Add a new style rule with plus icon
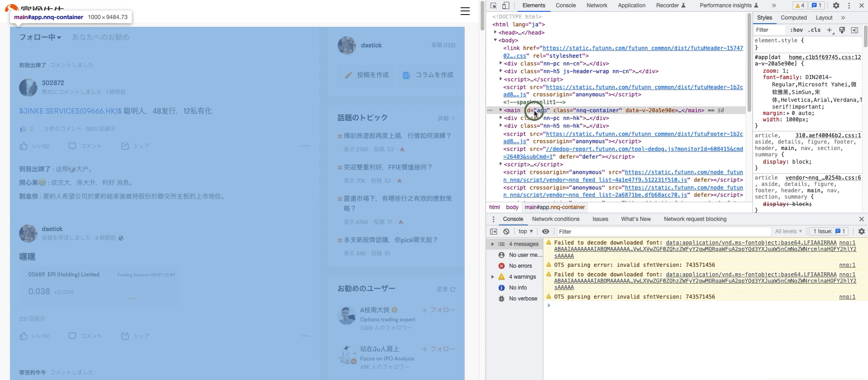Screen dimensions: 868x380 [x=830, y=30]
